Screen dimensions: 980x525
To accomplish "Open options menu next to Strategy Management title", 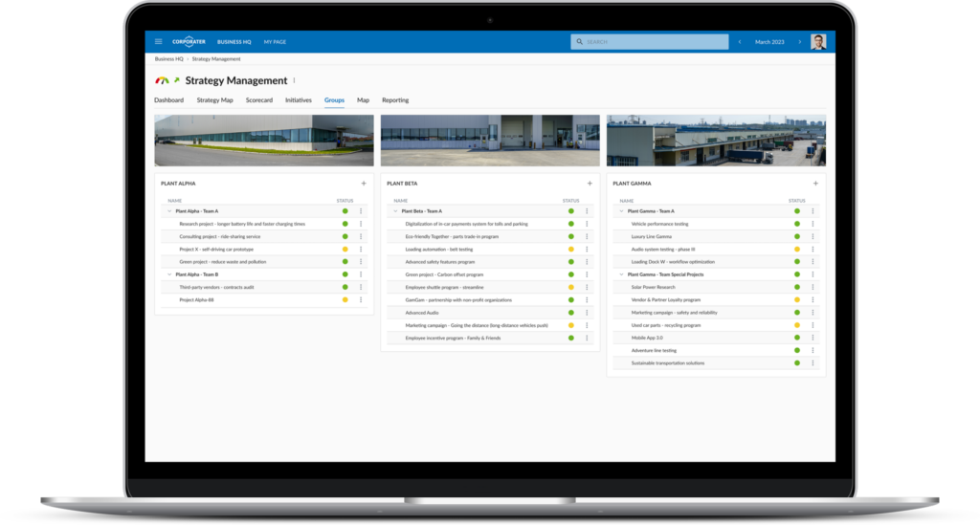I will click(x=295, y=80).
